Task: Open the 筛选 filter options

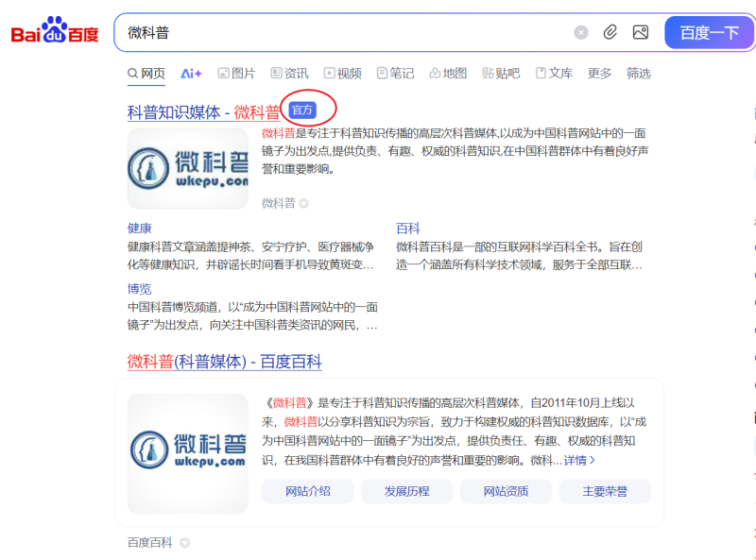Action: pos(639,74)
